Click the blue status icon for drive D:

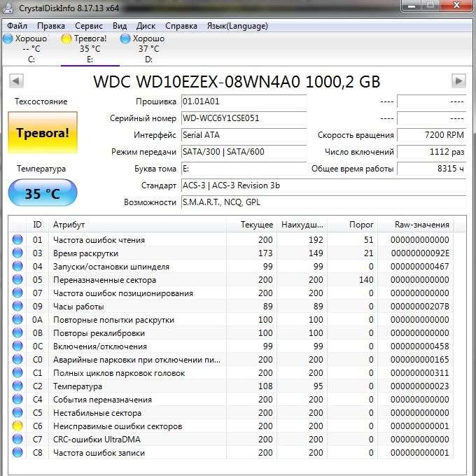click(x=125, y=38)
